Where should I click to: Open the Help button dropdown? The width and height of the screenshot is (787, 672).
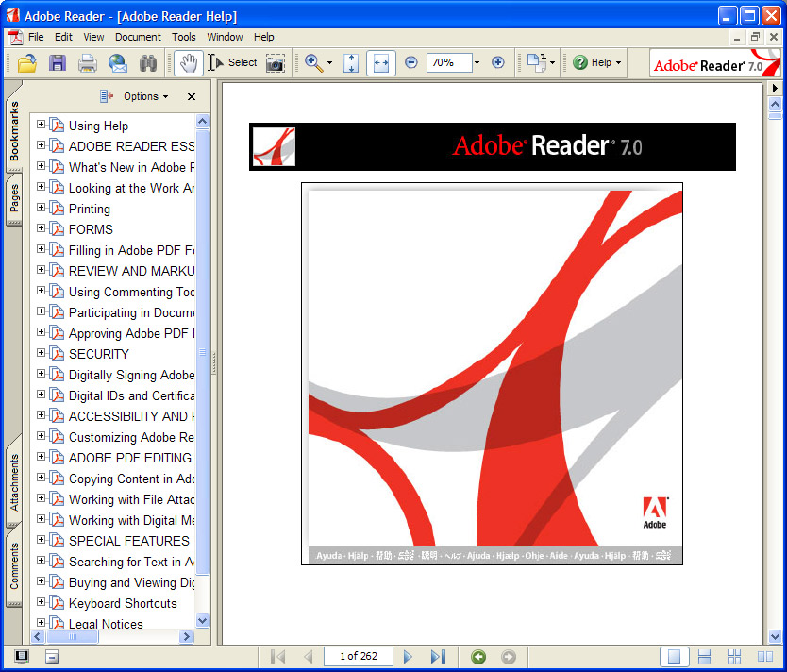(597, 62)
